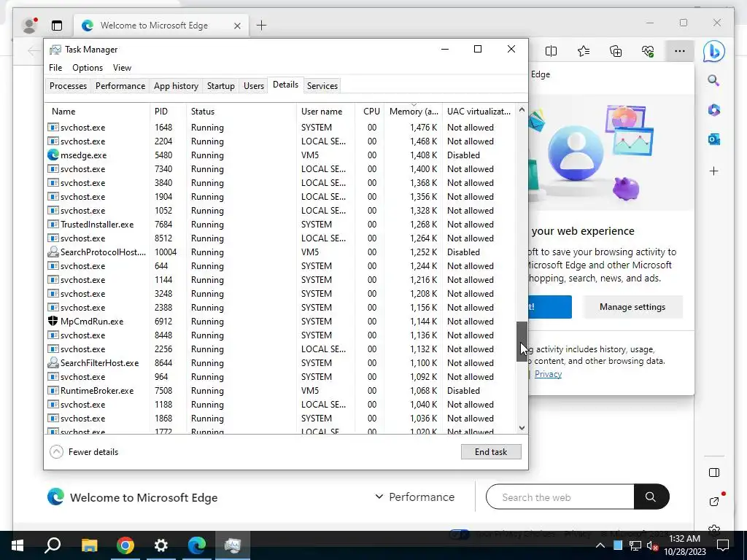
Task: Open the Privacy link in Edge
Action: click(548, 374)
